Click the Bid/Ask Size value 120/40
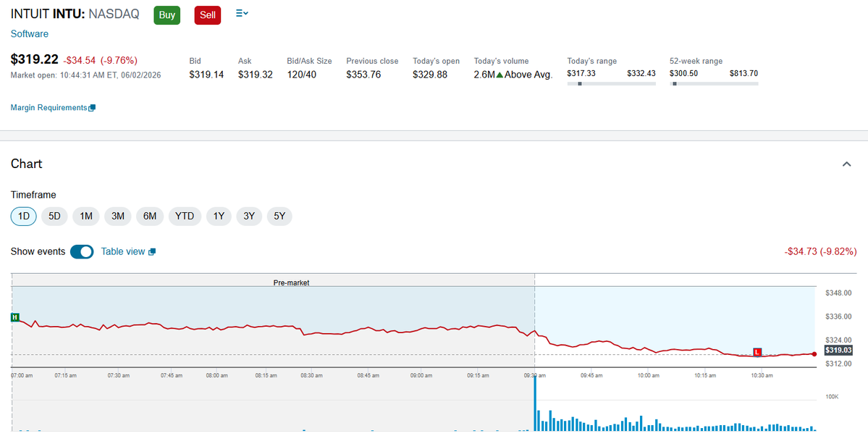Image resolution: width=868 pixels, height=444 pixels. pyautogui.click(x=302, y=75)
